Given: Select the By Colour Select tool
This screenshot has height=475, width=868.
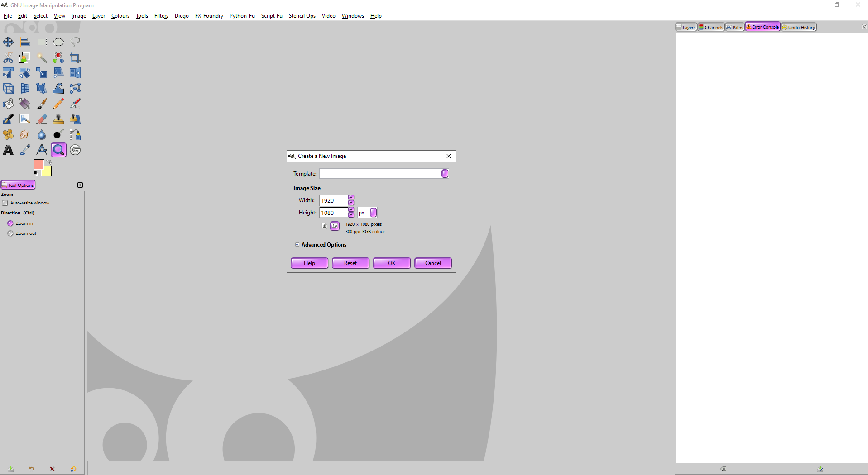Looking at the screenshot, I should coord(58,57).
